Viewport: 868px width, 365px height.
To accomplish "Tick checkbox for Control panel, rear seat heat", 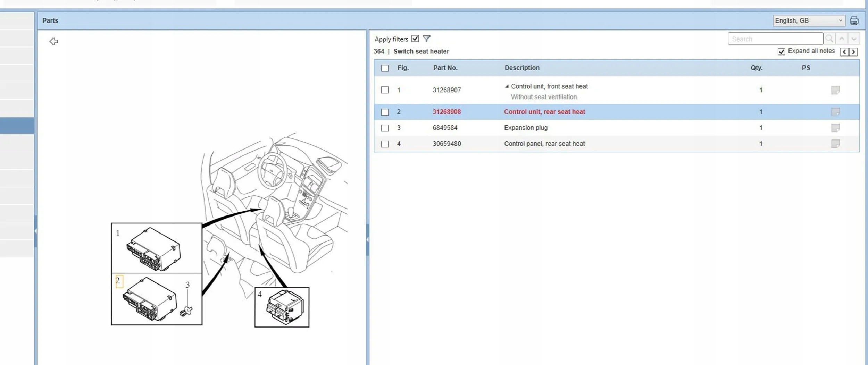I will point(385,144).
